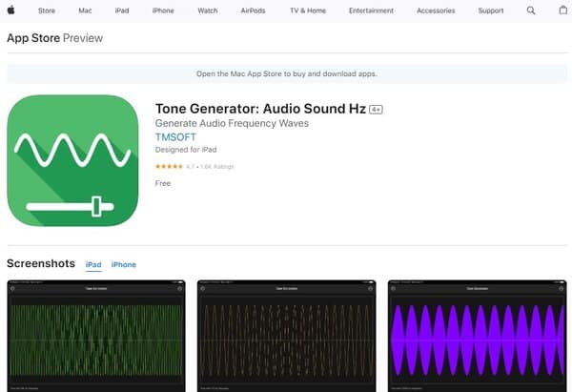Open the shopping bag icon
Screen dimensions: 572x392
tap(563, 10)
